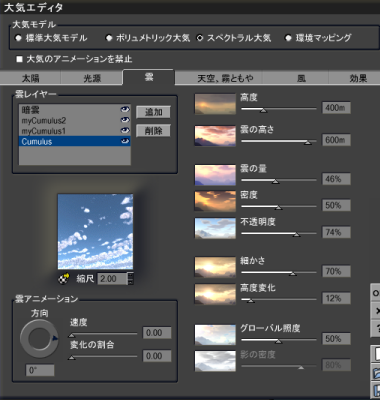Select the ボリュメトリック大気 radio option
The height and width of the screenshot is (400, 380).
109,38
